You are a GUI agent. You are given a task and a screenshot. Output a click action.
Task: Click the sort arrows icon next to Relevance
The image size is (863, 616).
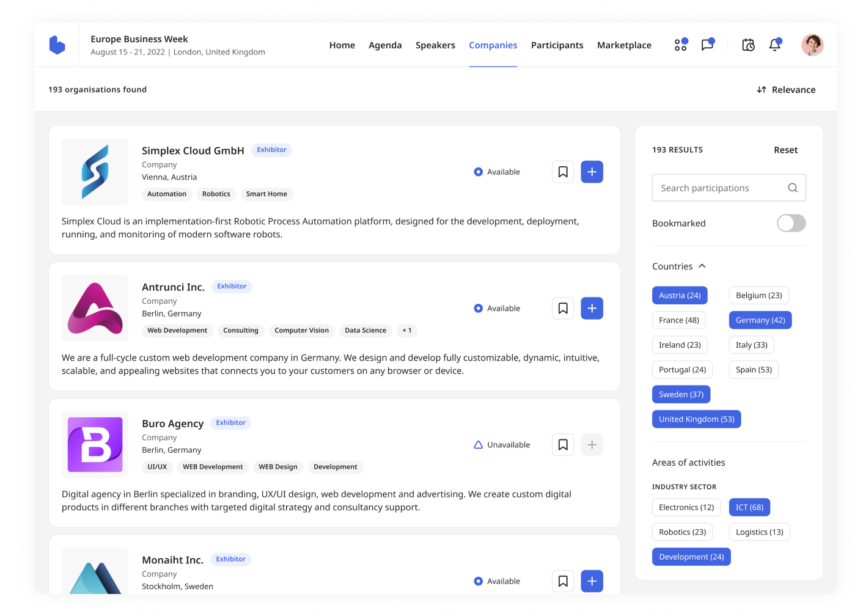(762, 90)
